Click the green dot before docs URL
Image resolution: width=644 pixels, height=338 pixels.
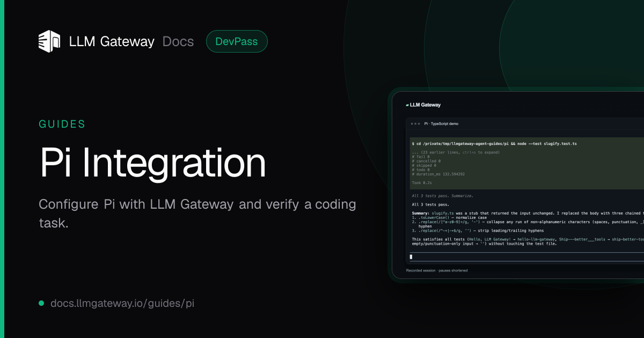(41, 304)
